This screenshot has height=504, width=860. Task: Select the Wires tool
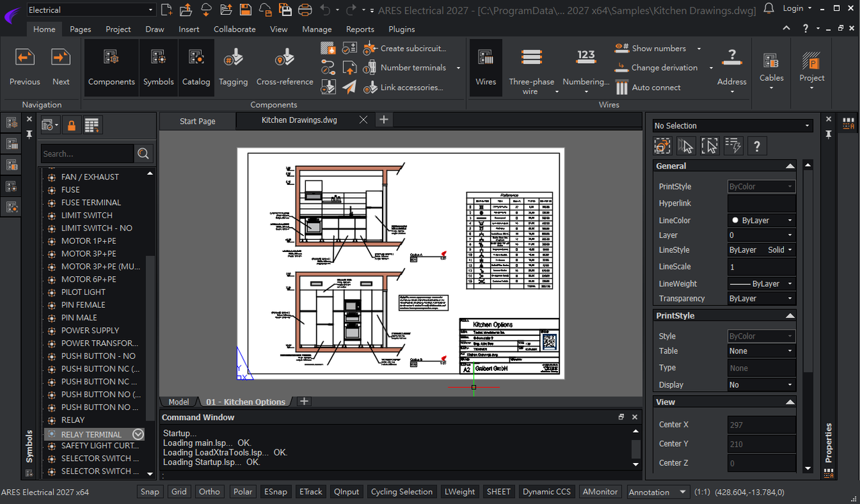pos(485,67)
